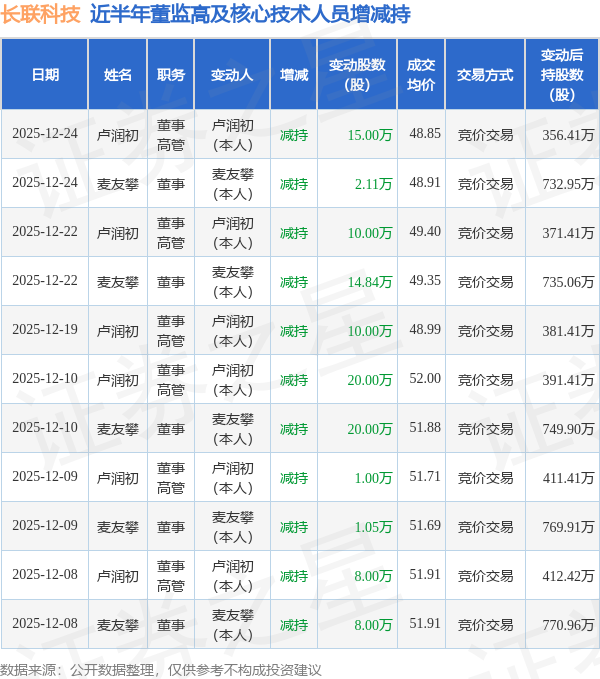
Task: Click the 变动人 column header
Action: coord(232,74)
